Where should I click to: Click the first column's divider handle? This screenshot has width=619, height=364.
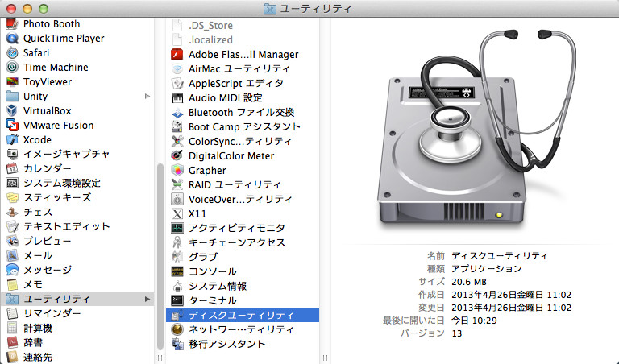(160, 358)
